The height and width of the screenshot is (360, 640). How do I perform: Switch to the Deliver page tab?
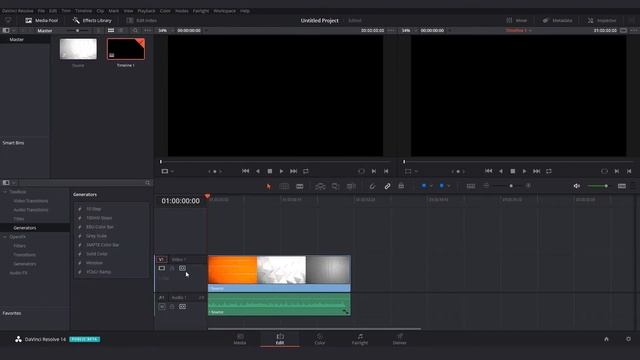400,339
